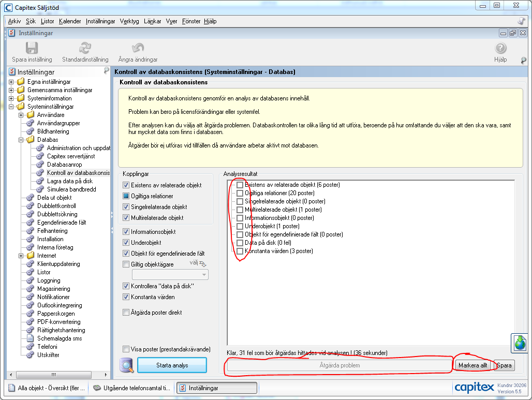Open the Listor menu
Screen dimensions: 532x400
coord(47,21)
